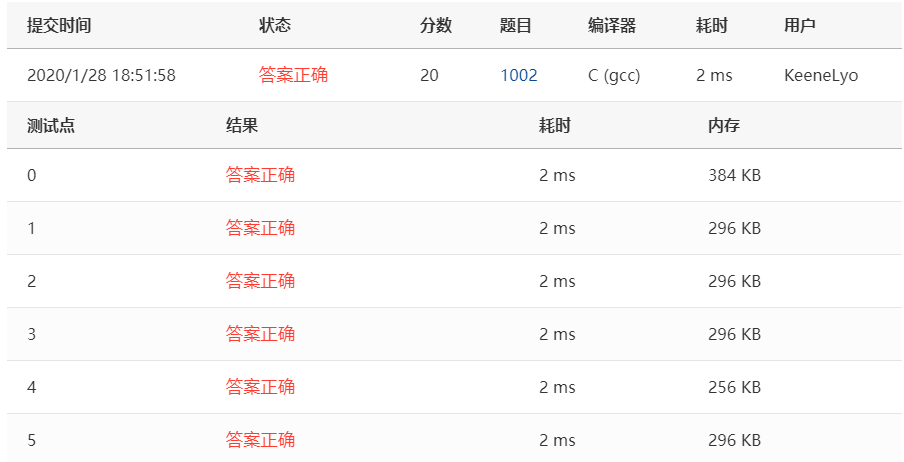
Task: Click the 测试点 column header
Action: pyautogui.click(x=51, y=126)
